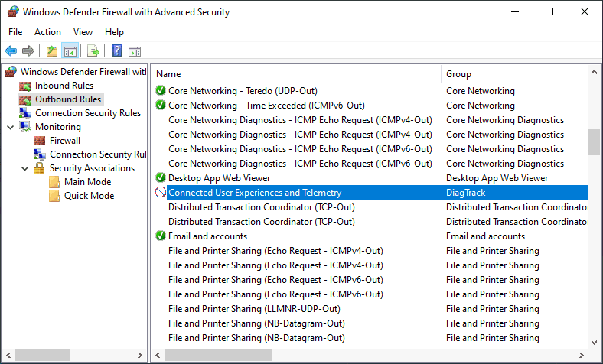Click the Quick Mode folder icon
The image size is (603, 364).
click(x=54, y=196)
